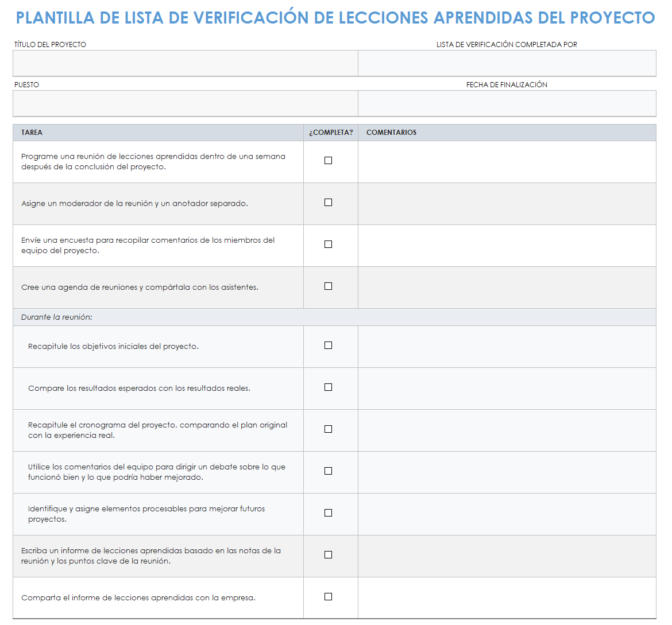Check the box for creating meeting agenda
The image size is (672, 625).
pyautogui.click(x=328, y=286)
